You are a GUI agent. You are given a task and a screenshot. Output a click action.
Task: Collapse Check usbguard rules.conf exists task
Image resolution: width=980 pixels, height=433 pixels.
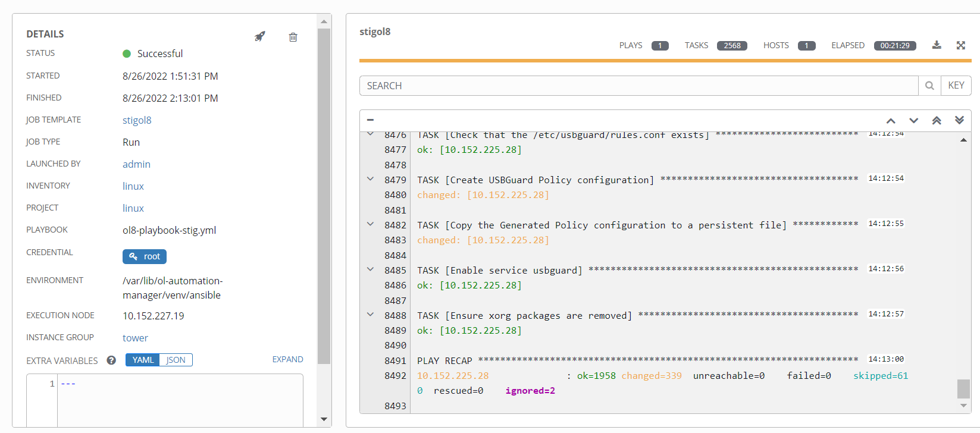coord(370,134)
